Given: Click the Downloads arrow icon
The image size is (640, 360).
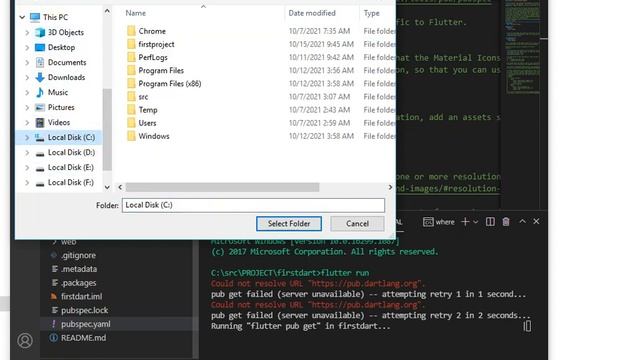Looking at the screenshot, I should point(40,77).
